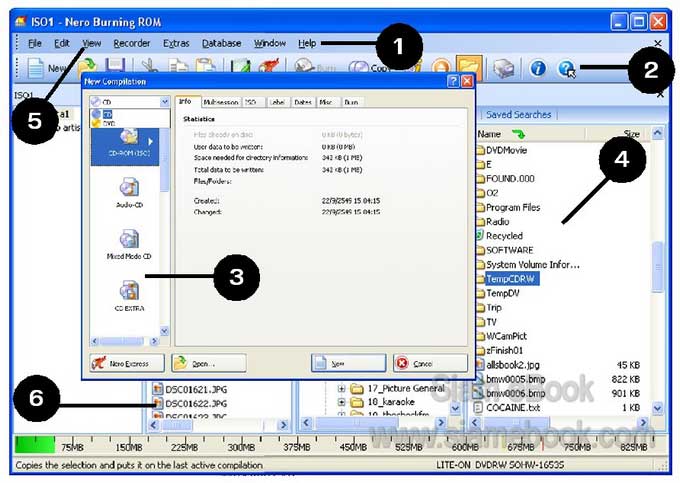Open the Extras menu

click(x=176, y=43)
